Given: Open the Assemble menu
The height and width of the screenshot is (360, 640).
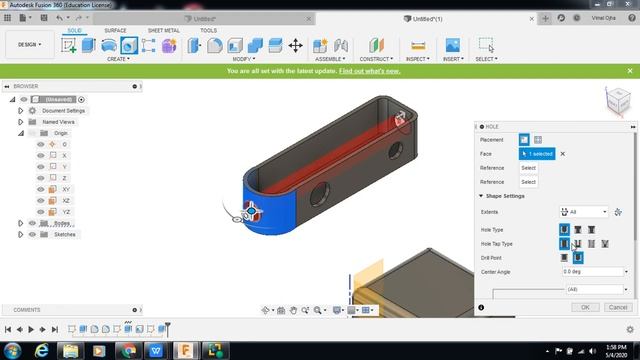Looking at the screenshot, I should coord(330,59).
